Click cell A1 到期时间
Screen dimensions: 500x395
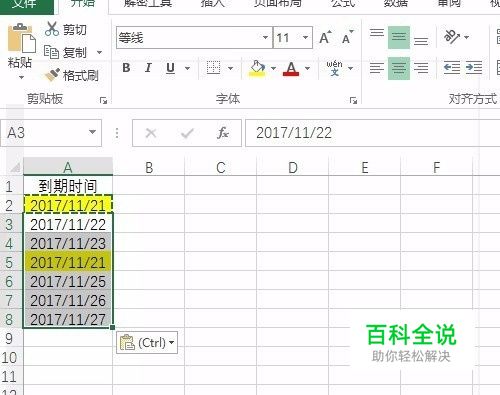68,186
